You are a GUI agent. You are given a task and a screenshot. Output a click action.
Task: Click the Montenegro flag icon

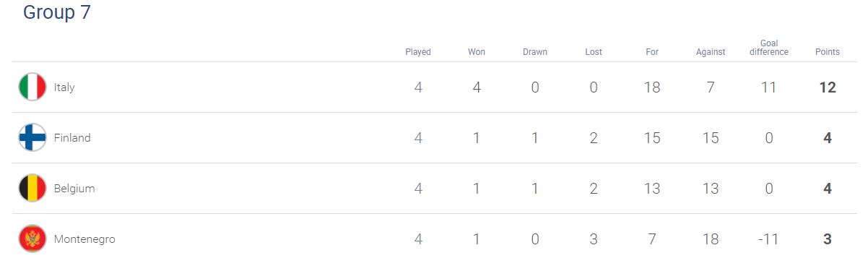coord(32,239)
